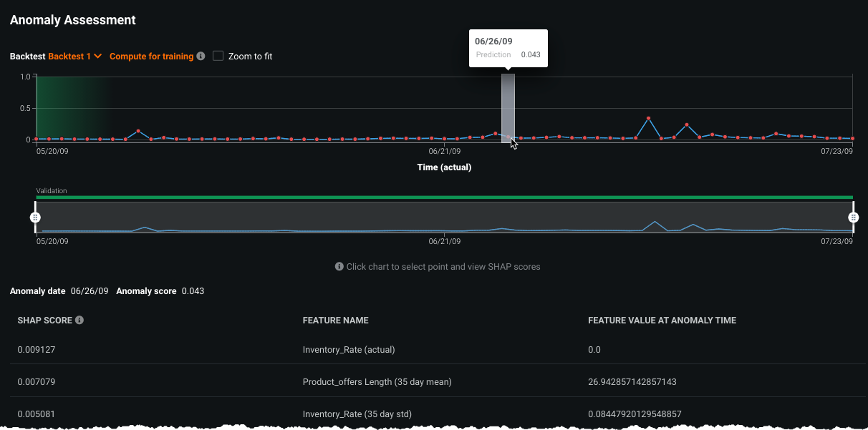Click the highlighted 06/26/09 bar in chart
The height and width of the screenshot is (430, 868).
(508, 107)
